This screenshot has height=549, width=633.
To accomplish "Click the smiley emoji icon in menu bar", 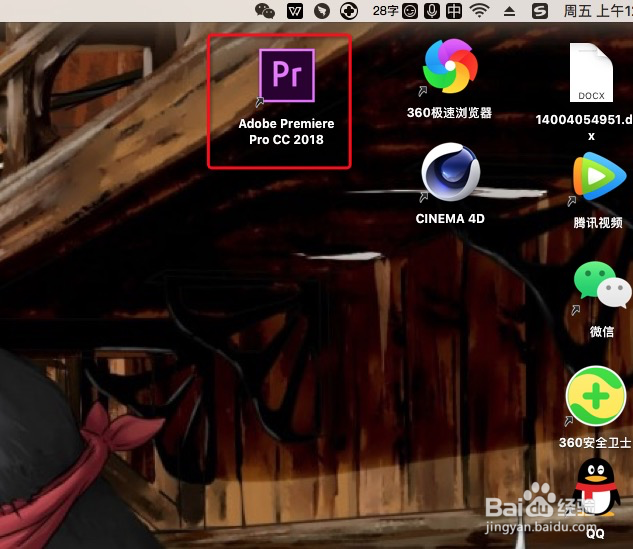I will (410, 11).
